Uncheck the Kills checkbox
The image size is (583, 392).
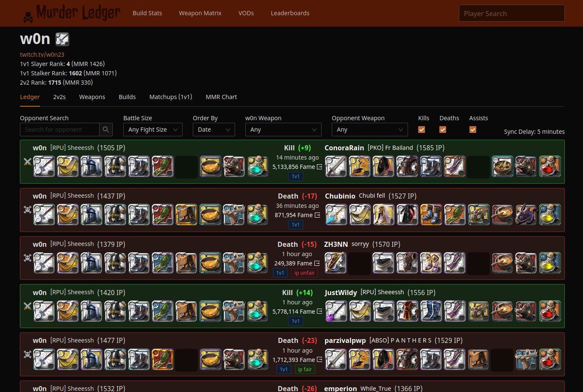pyautogui.click(x=422, y=130)
